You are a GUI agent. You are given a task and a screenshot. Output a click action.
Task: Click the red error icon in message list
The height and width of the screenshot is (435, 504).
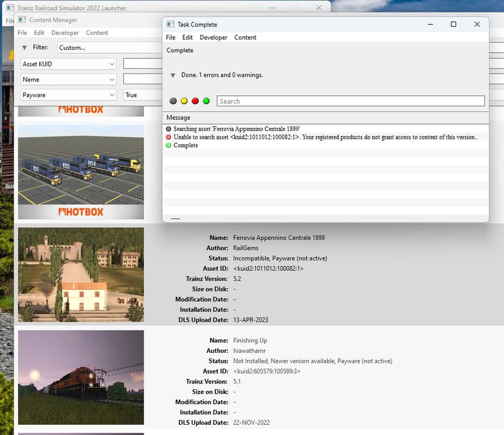pos(169,137)
